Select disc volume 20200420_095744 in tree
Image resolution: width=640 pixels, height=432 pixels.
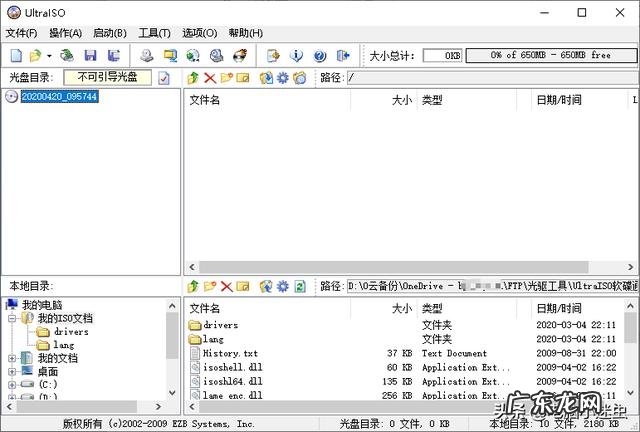tap(60, 97)
